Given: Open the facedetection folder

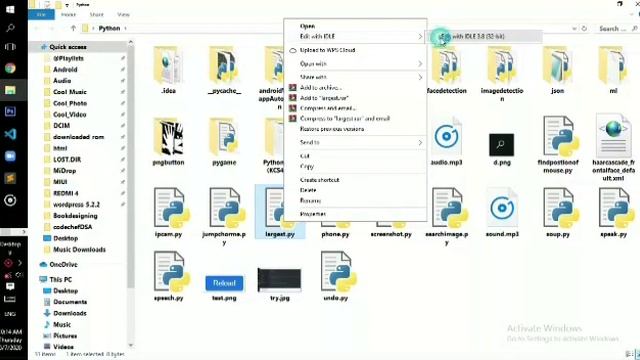Looking at the screenshot, I should click(447, 70).
